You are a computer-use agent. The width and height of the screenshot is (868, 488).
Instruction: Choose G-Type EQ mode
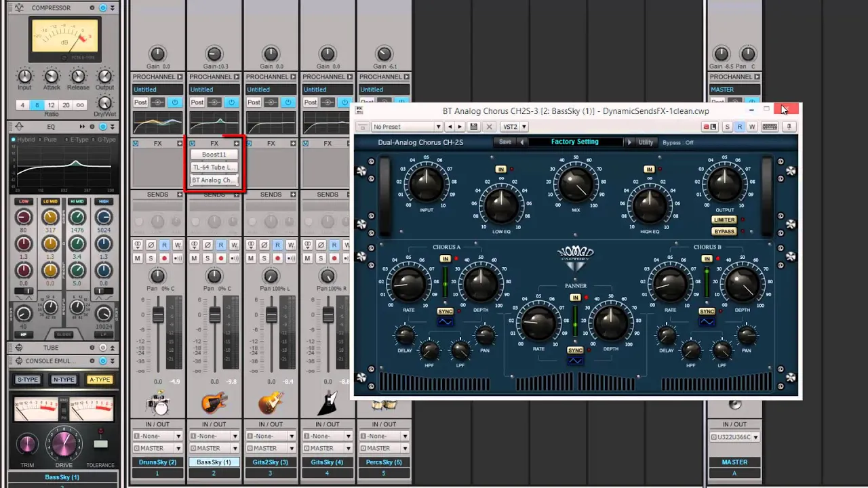click(x=104, y=140)
